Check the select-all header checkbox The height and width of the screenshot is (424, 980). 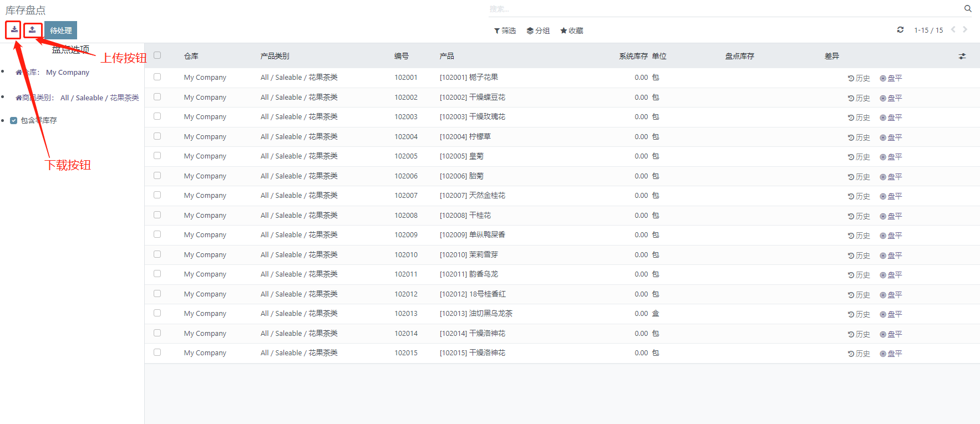158,55
